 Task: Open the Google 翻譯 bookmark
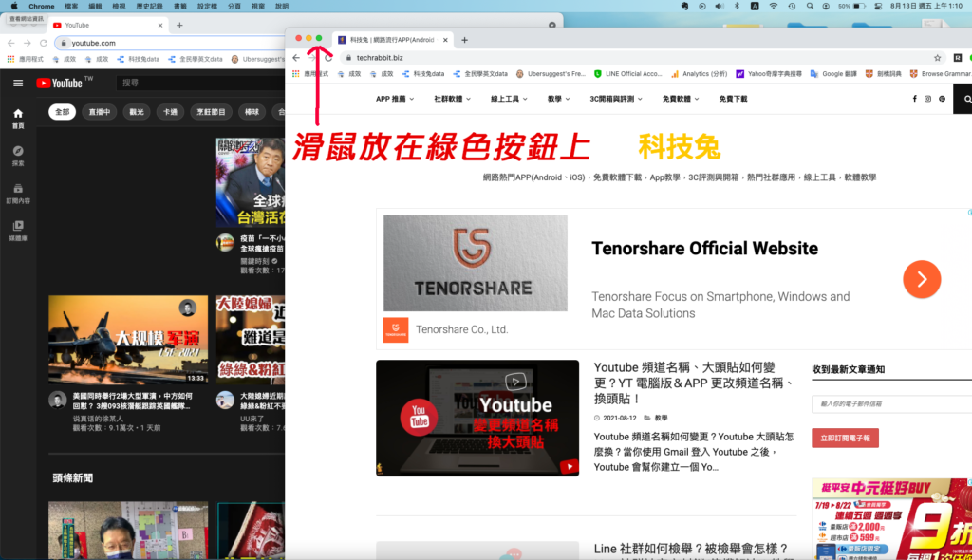pos(833,74)
